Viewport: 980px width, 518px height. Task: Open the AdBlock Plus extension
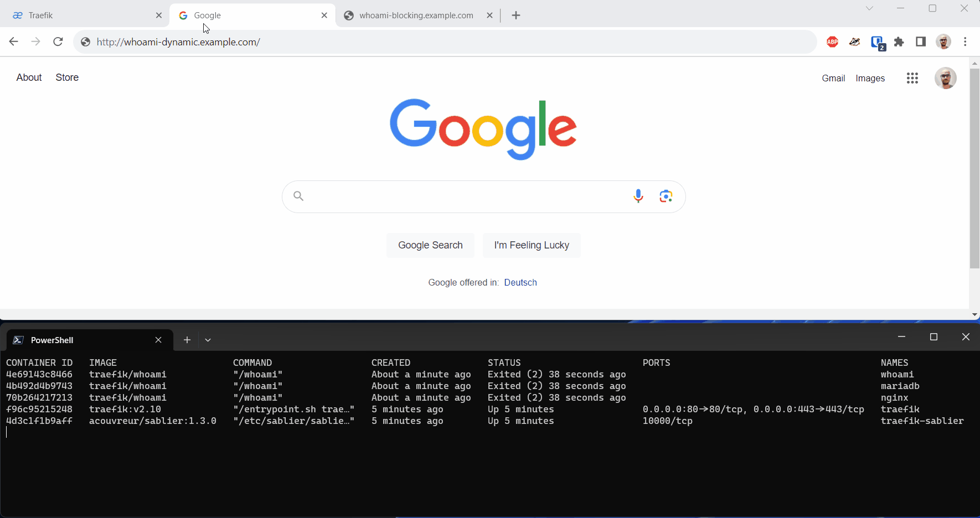coord(832,42)
